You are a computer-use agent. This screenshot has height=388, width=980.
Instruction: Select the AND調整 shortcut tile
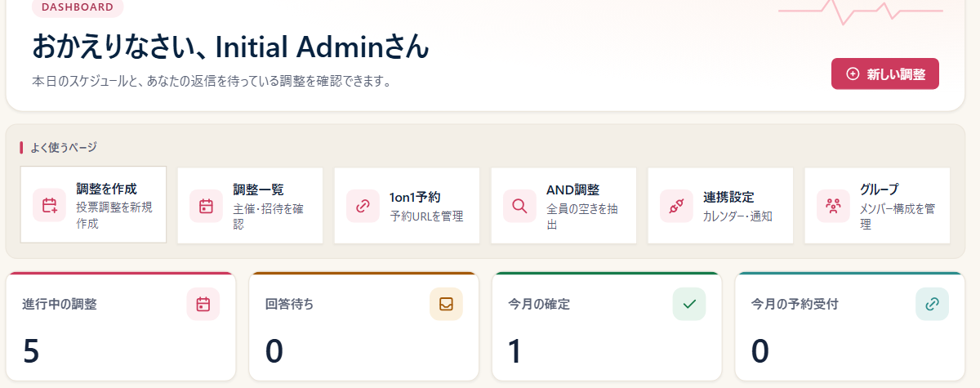coord(563,205)
